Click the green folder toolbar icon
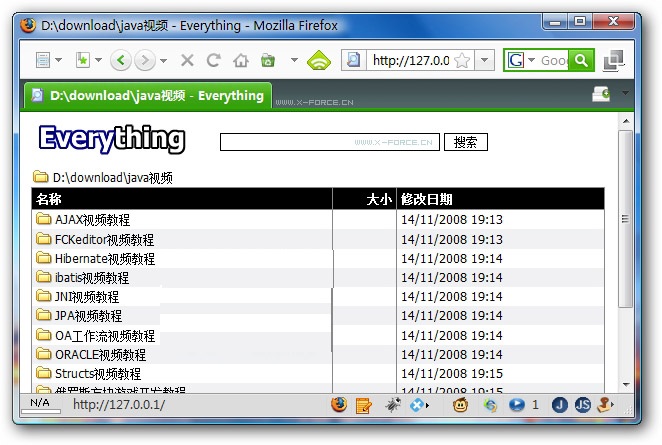This screenshot has height=445, width=662. click(268, 60)
